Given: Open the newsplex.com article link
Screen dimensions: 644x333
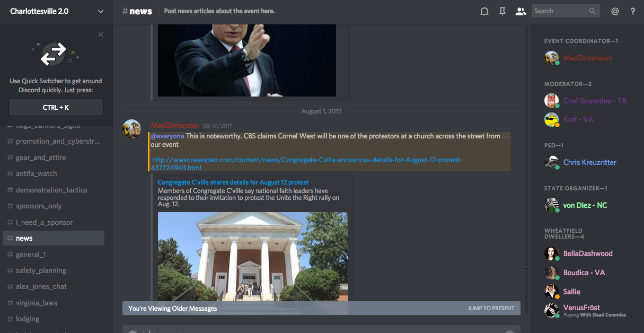Looking at the screenshot, I should pyautogui.click(x=306, y=164).
